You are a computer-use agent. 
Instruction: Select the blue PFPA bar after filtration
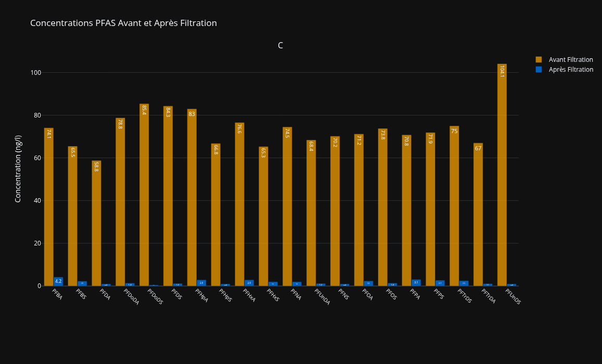416,283
